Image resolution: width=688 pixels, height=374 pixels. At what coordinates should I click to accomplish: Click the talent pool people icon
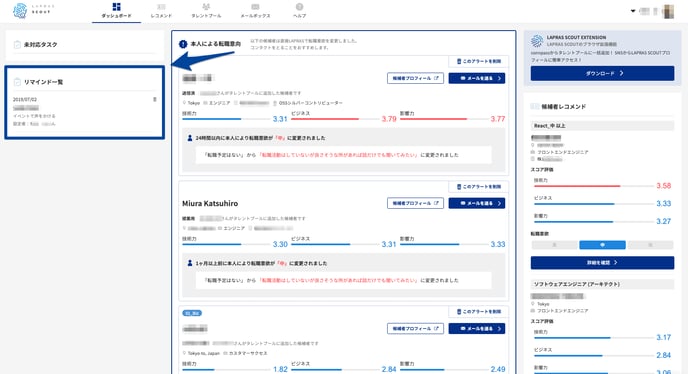coord(206,7)
